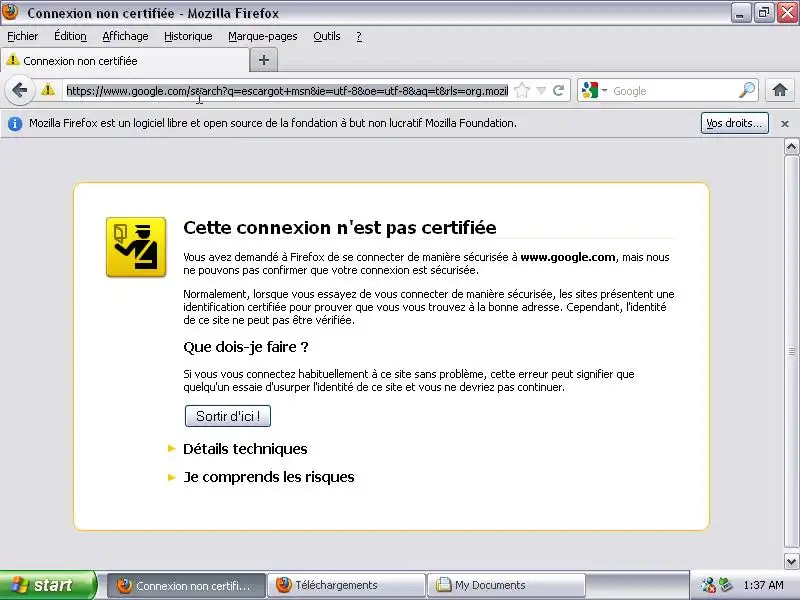The height and width of the screenshot is (600, 800).
Task: Open a new tab with the plus button
Action: (264, 60)
